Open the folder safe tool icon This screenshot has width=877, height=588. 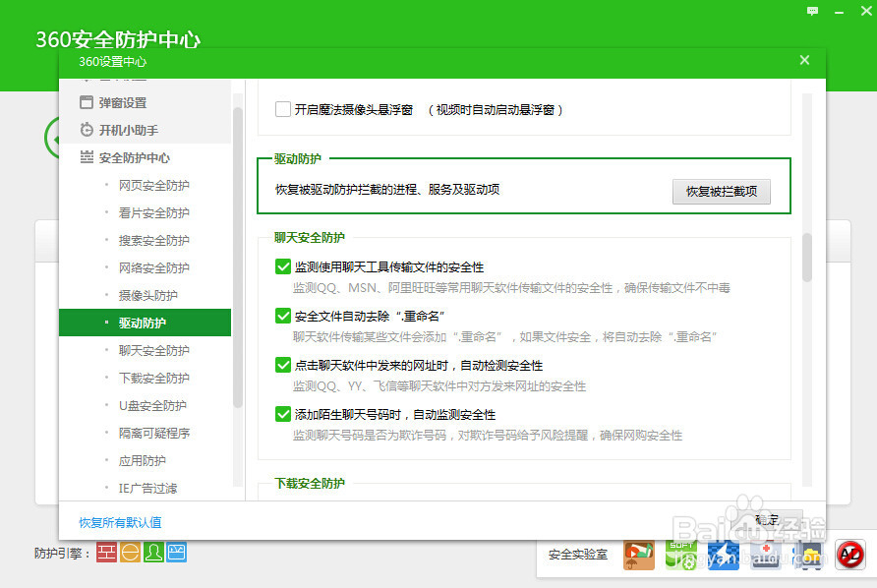[x=808, y=555]
